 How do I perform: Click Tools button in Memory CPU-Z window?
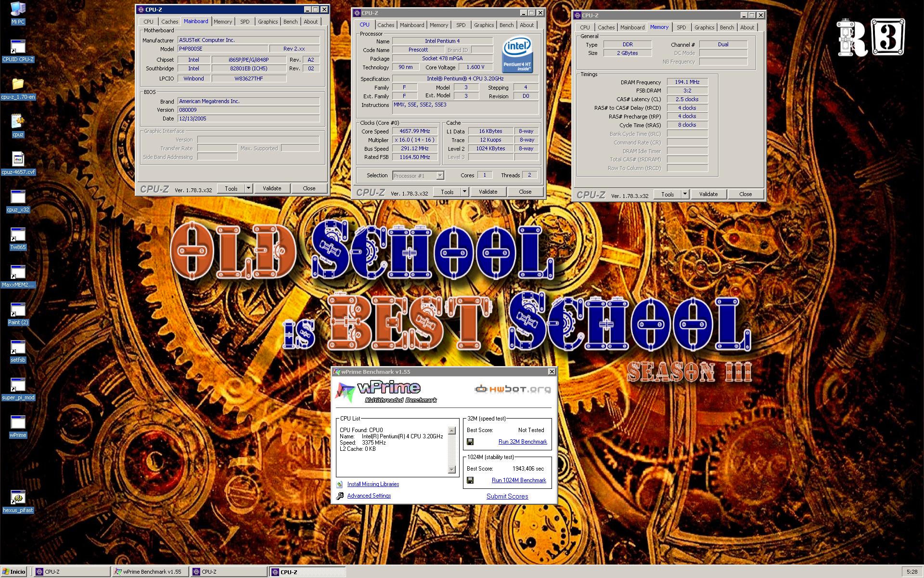coord(667,194)
